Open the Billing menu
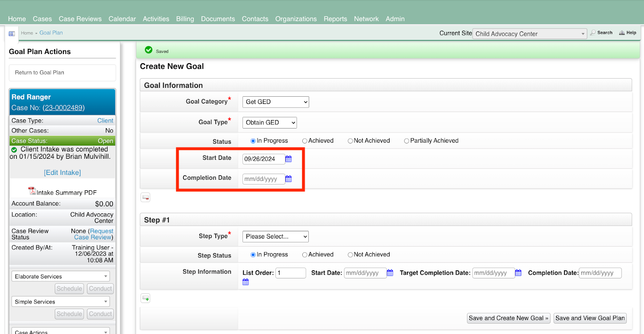 (185, 19)
